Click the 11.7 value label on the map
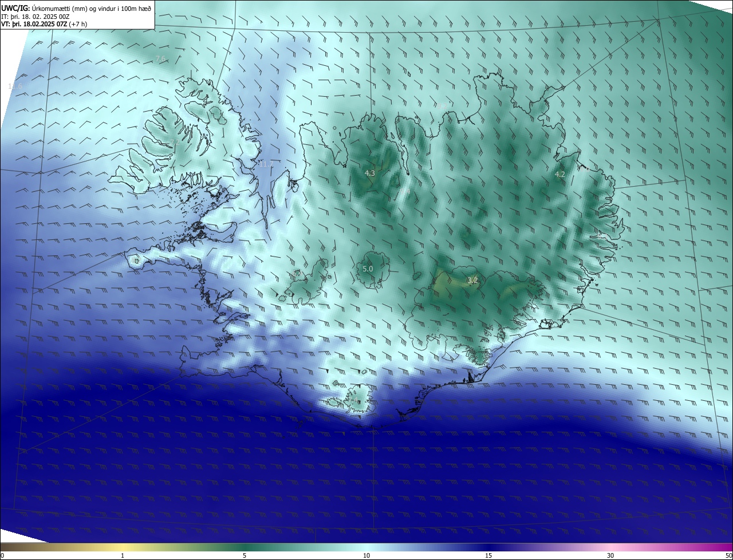 click(265, 164)
